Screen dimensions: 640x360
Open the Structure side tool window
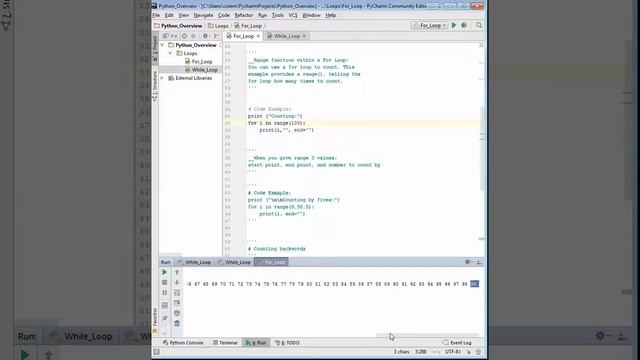tap(155, 86)
